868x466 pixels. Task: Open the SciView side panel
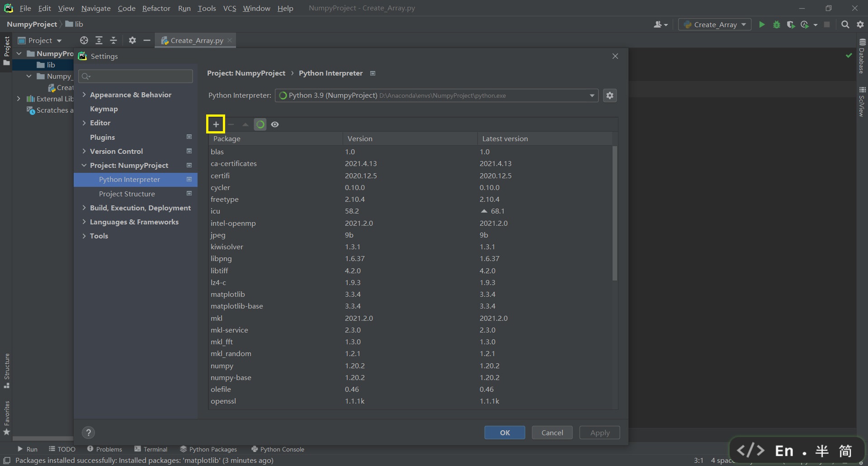(862, 102)
